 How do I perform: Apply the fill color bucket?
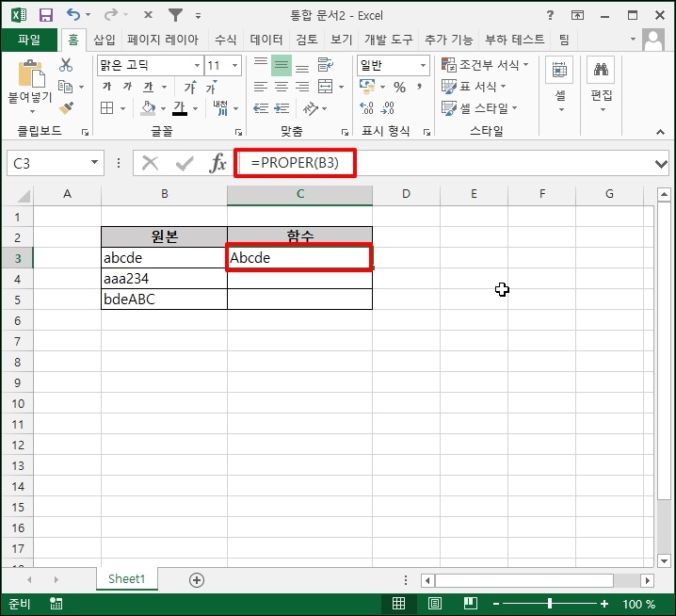pyautogui.click(x=148, y=107)
